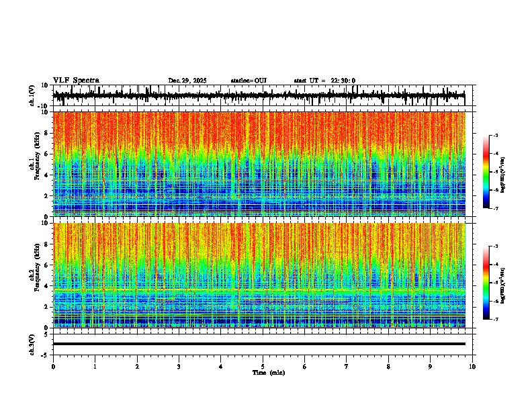Screen dimensions: 532x411
Task: Click the ch.2 colorbar "log(PSD)" label
Action: tap(502, 286)
